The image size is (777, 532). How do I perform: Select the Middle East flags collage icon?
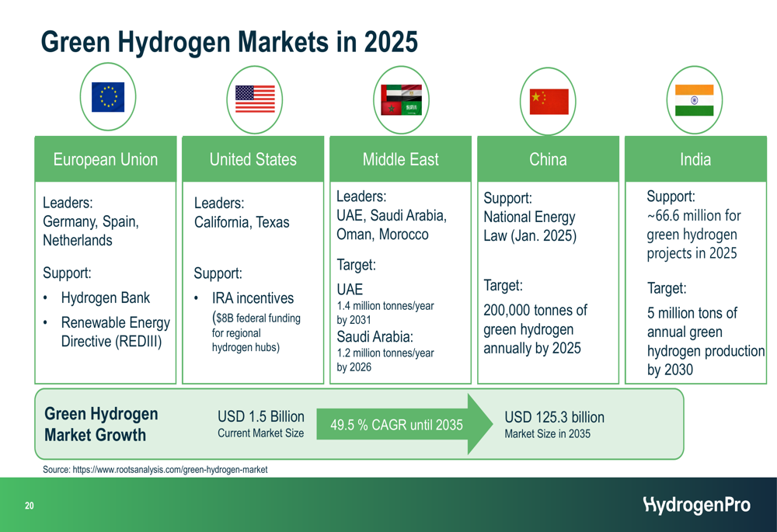click(x=402, y=99)
